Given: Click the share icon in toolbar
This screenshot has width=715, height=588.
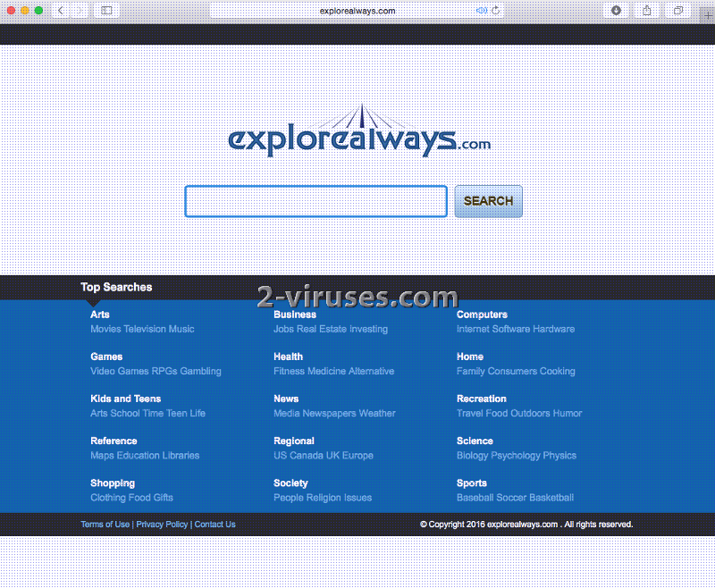Looking at the screenshot, I should coord(647,11).
